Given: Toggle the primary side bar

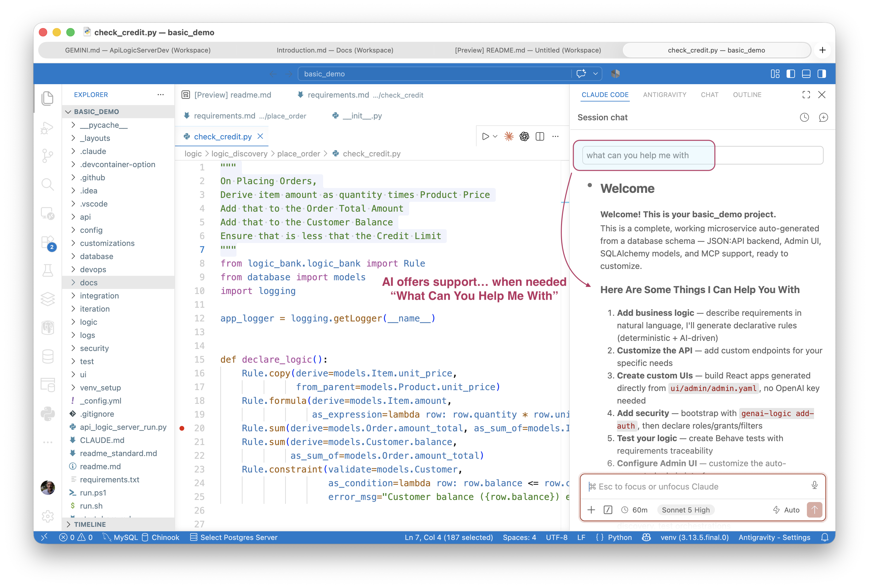Looking at the screenshot, I should pos(790,74).
